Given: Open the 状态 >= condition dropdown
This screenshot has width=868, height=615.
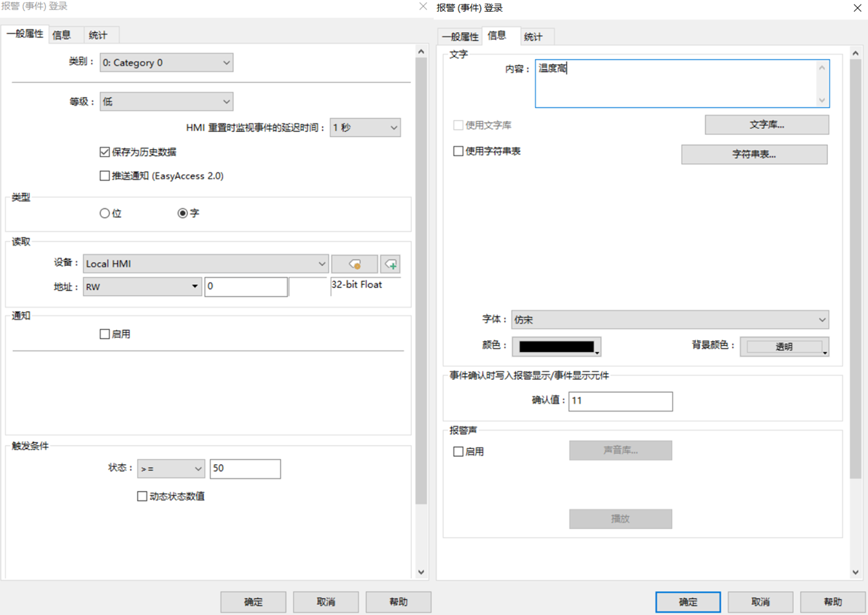Looking at the screenshot, I should pos(171,469).
